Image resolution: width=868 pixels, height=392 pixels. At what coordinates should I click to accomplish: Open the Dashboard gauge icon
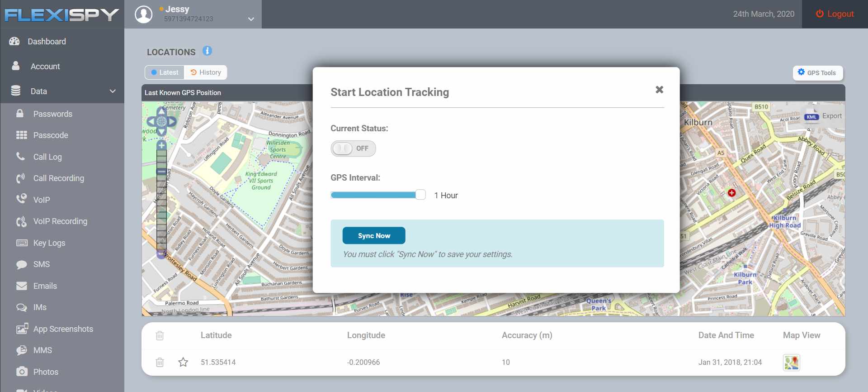(x=14, y=41)
